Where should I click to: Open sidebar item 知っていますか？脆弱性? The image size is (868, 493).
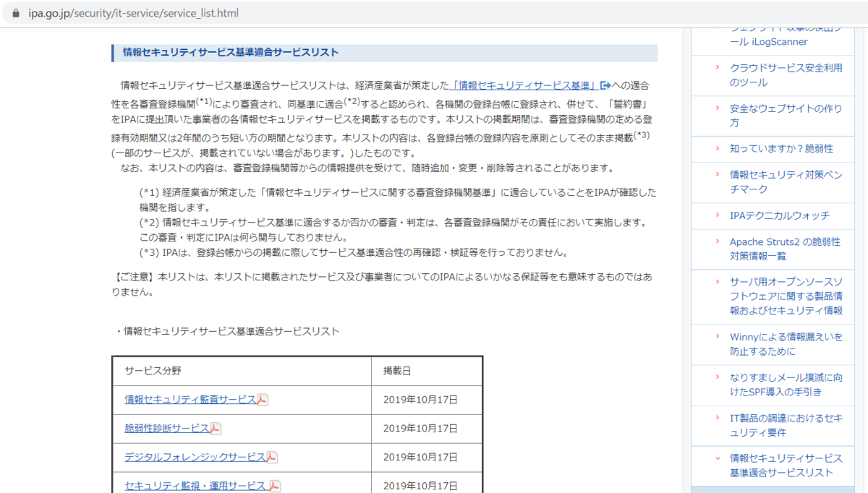tap(781, 148)
